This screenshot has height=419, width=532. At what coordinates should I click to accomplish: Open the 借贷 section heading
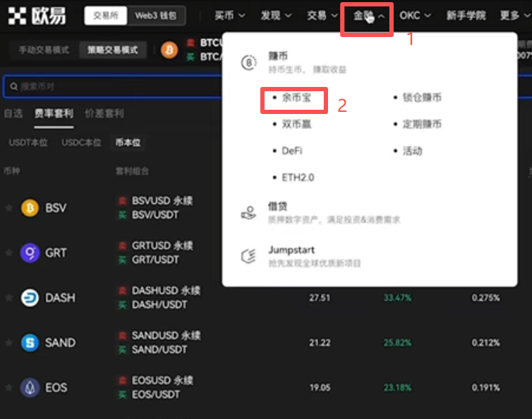pyautogui.click(x=277, y=206)
